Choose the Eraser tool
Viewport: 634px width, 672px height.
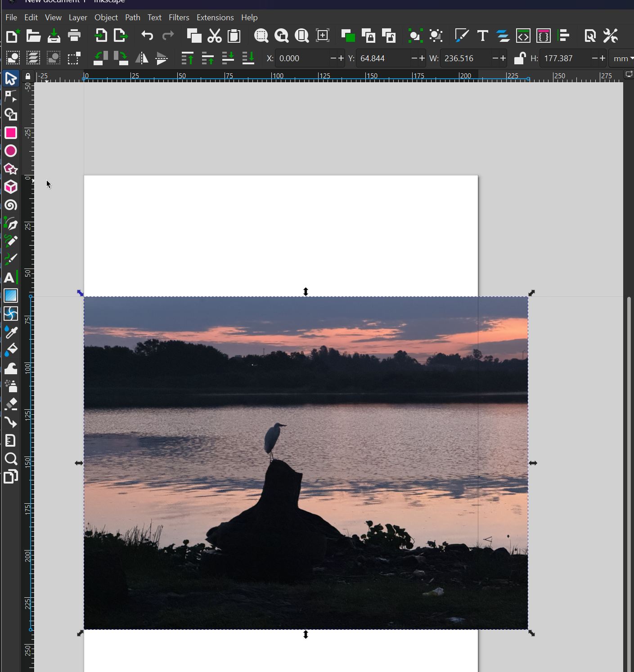11,404
